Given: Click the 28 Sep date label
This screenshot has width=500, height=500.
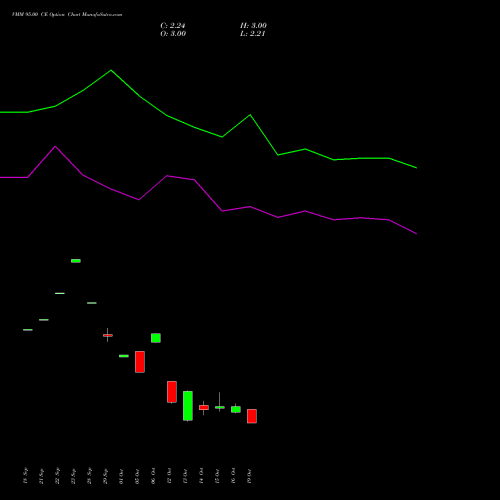Looking at the screenshot, I should click(x=89, y=476).
